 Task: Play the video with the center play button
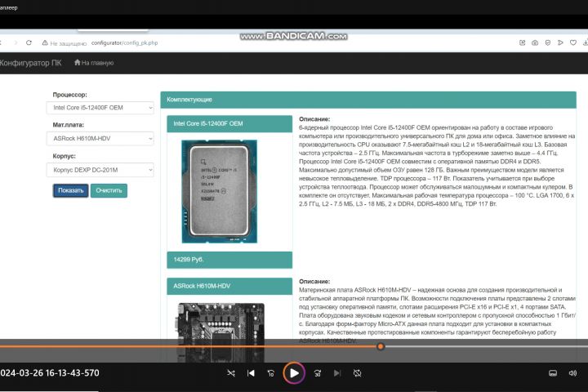point(294,373)
